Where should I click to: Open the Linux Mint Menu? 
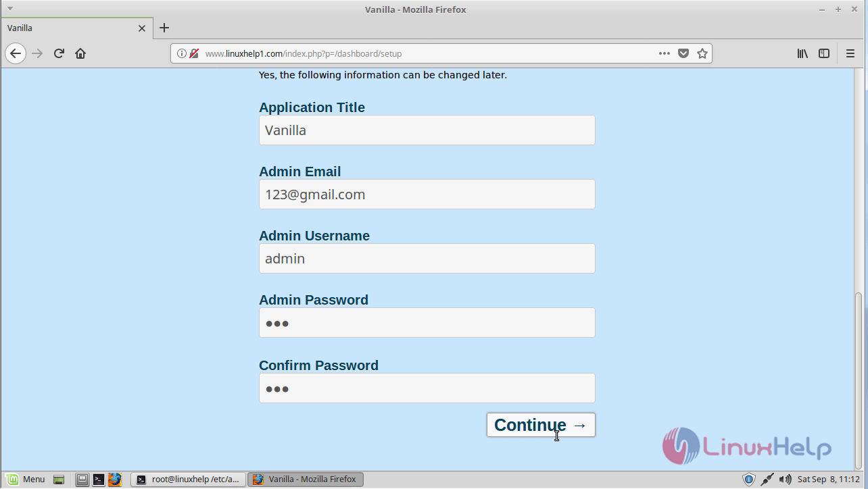tap(27, 480)
